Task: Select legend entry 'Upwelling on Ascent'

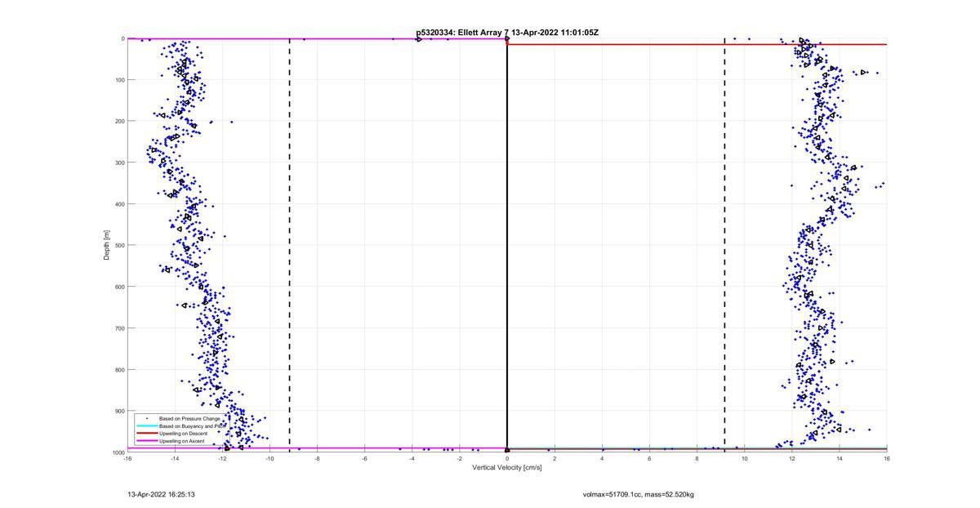Action: point(183,440)
